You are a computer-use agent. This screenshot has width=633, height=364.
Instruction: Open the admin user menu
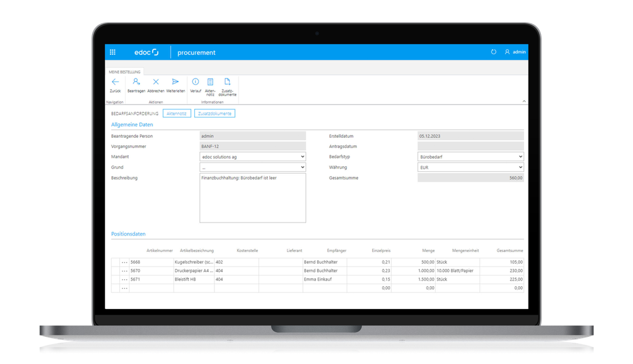tap(515, 52)
